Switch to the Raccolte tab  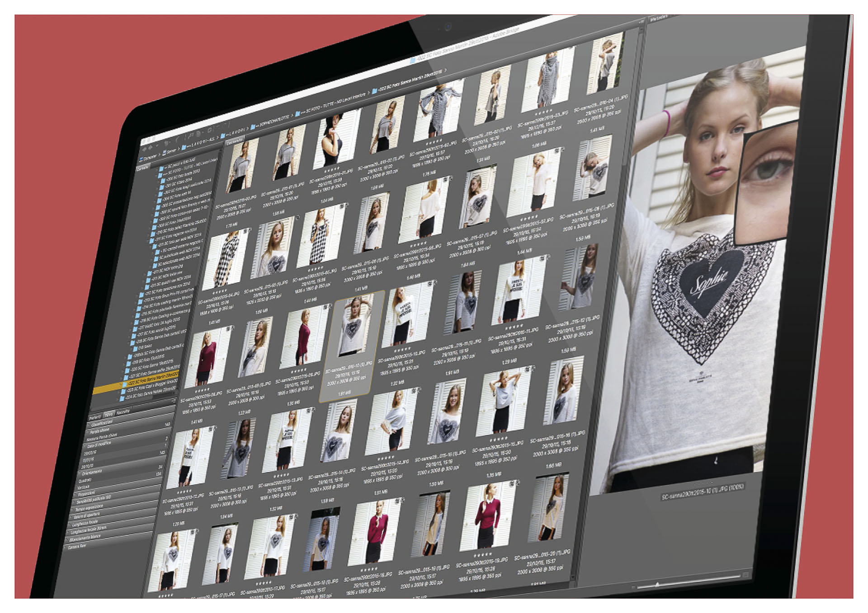pyautogui.click(x=123, y=412)
